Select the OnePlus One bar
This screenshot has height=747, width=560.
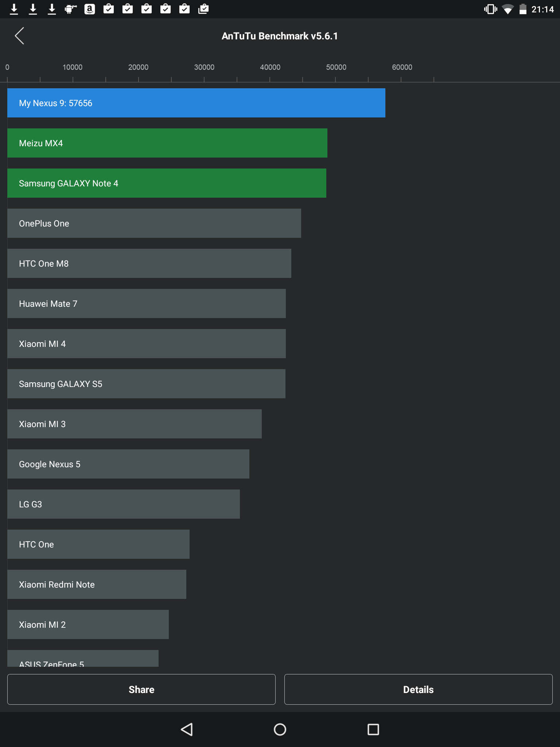(154, 223)
